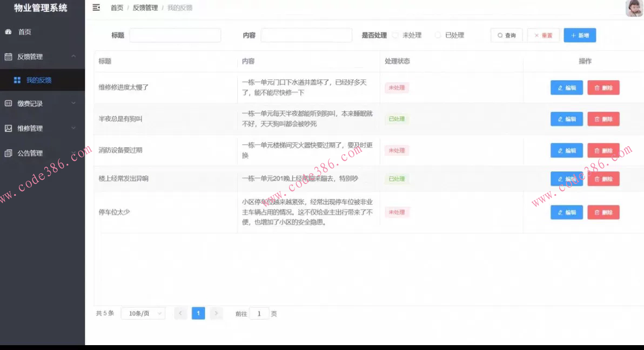Click the sidebar collapse hamburger icon
The height and width of the screenshot is (350, 644).
tap(97, 8)
